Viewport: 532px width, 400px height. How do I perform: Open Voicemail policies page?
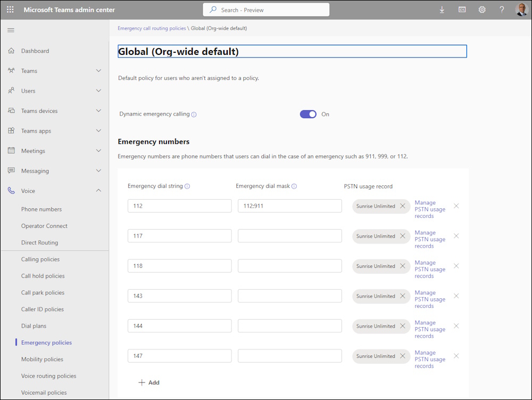[44, 392]
